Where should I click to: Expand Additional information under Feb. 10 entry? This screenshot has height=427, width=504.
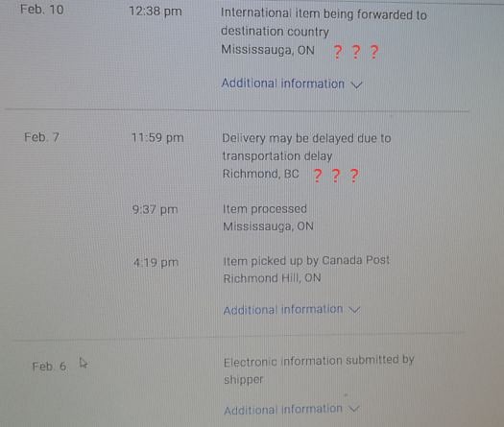point(283,83)
